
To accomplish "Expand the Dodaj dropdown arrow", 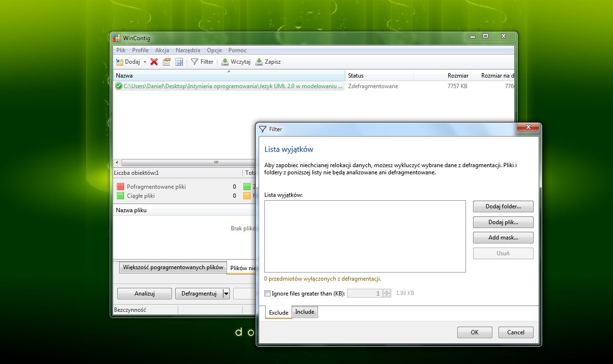I will click(145, 62).
